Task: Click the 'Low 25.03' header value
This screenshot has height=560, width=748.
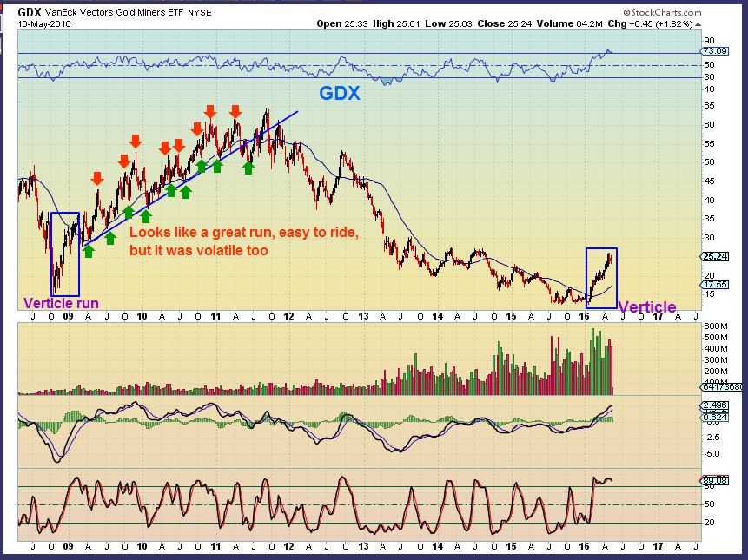Action: (449, 23)
